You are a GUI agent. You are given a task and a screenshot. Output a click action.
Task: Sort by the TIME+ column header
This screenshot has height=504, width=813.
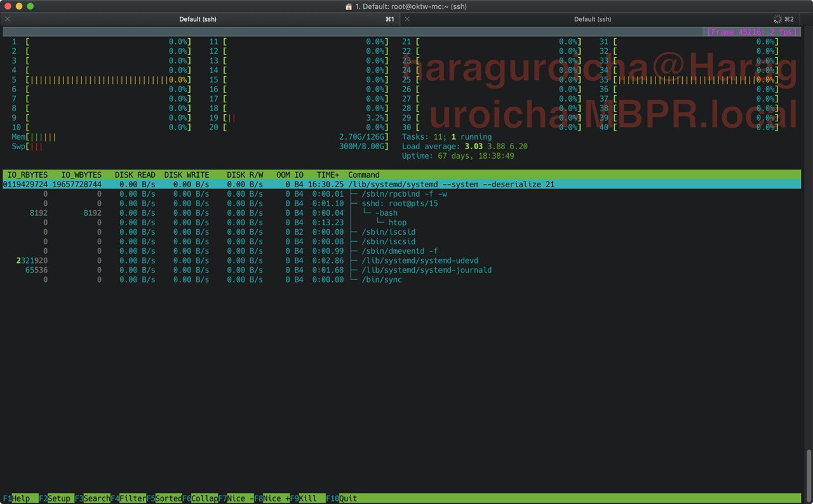tap(328, 175)
